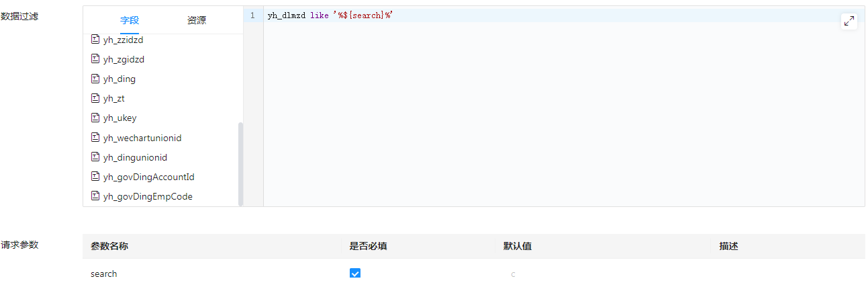Viewport: 868px width, 289px height.
Task: Click the field icon beside yh_ukey
Action: [x=95, y=118]
